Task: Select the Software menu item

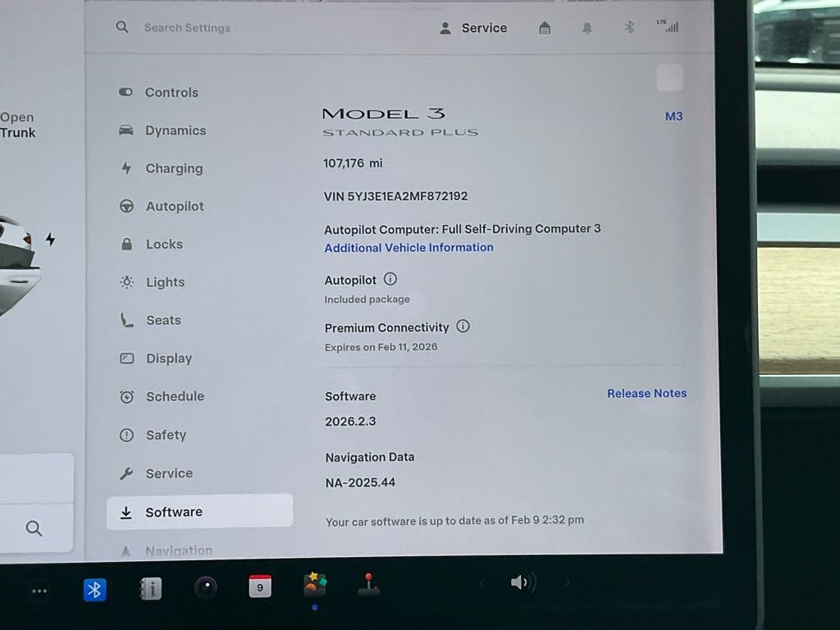Action: [199, 512]
